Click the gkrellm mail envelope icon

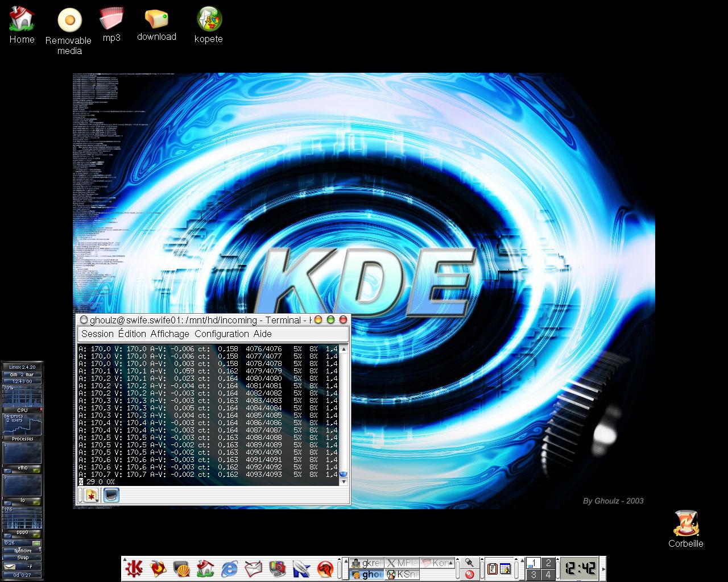(10, 566)
